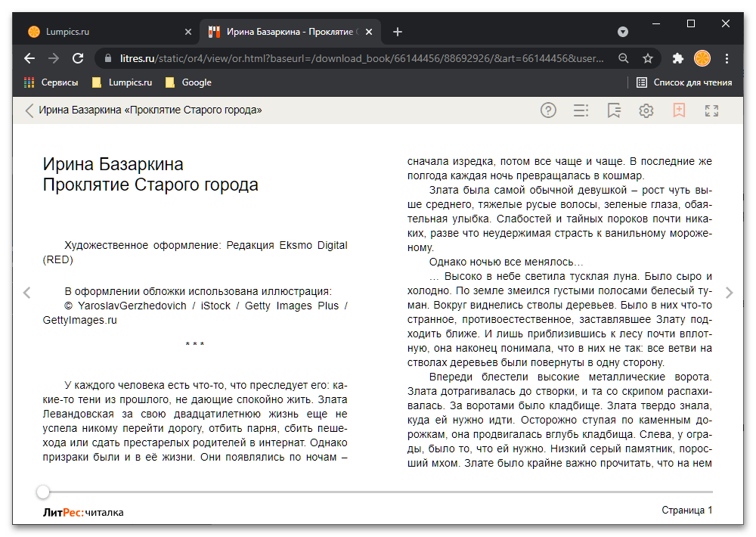Click the litres.ru address bar URL
This screenshot has width=756, height=537.
coord(361,58)
